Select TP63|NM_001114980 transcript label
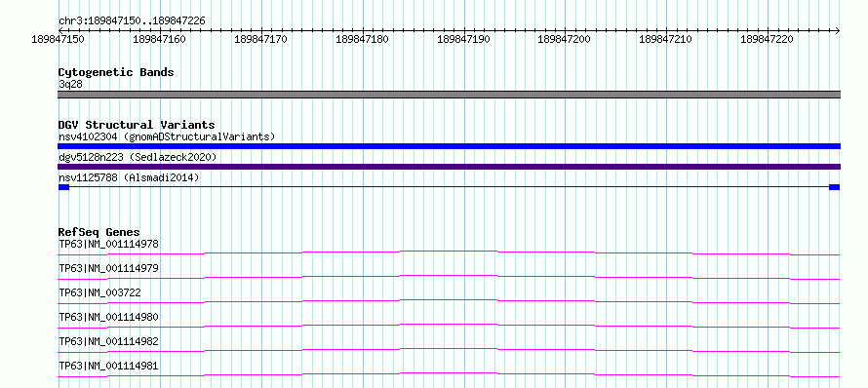 [x=108, y=317]
